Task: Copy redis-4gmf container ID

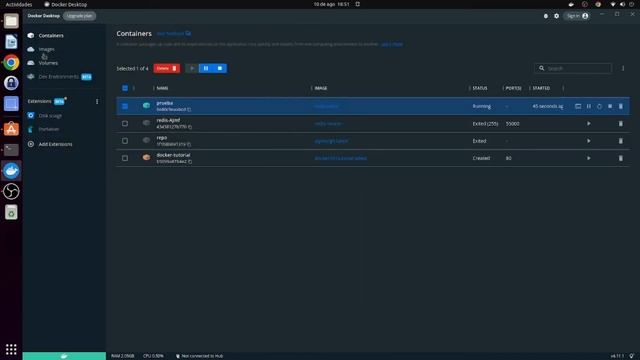Action: pyautogui.click(x=190, y=127)
